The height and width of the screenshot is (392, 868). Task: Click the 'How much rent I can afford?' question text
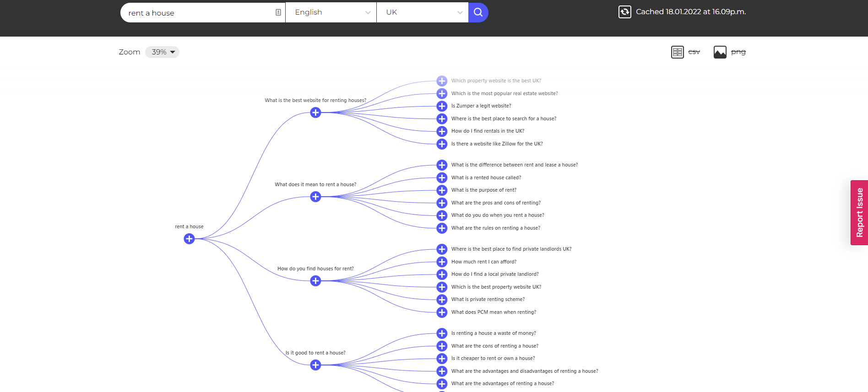pyautogui.click(x=484, y=262)
